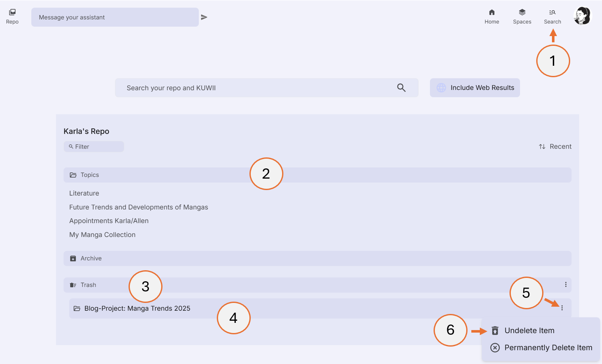This screenshot has height=364, width=602.
Task: Toggle Include Web Results
Action: [475, 87]
